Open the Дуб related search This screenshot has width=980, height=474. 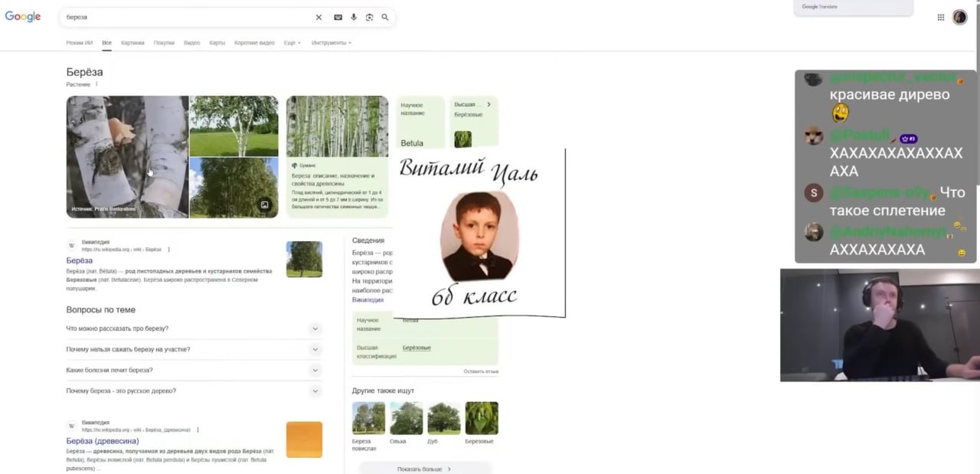[443, 423]
